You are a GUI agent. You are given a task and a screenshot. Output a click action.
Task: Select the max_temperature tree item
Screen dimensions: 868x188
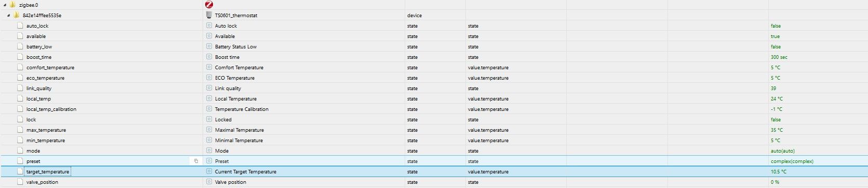(46, 130)
